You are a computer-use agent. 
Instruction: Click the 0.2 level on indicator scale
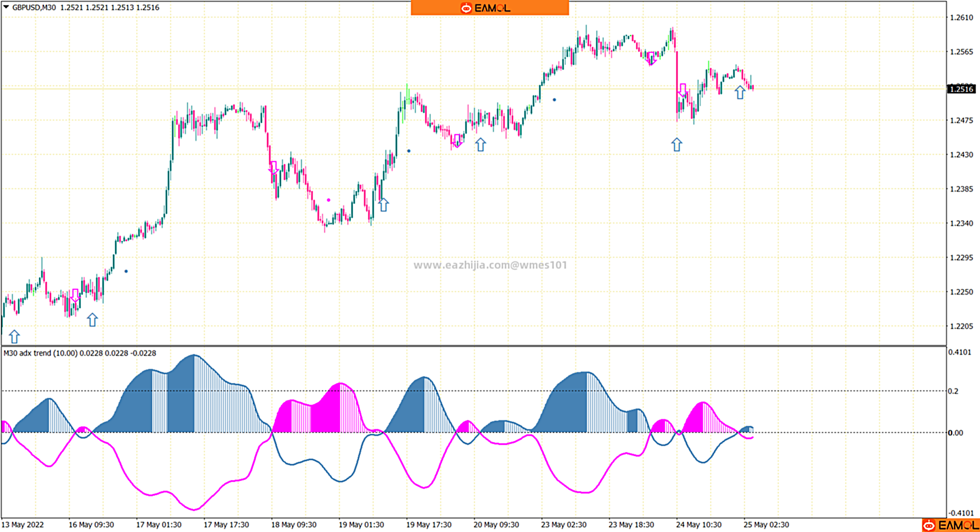(953, 391)
